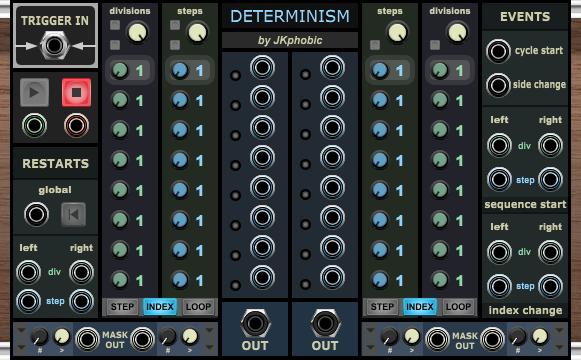The image size is (581, 360).
Task: Click leftmost black # knob in left mask bar
Action: pyautogui.click(x=39, y=336)
